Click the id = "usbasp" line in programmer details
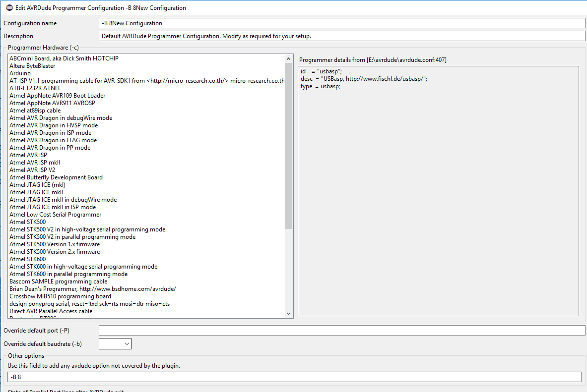Image resolution: width=587 pixels, height=392 pixels. [x=321, y=71]
